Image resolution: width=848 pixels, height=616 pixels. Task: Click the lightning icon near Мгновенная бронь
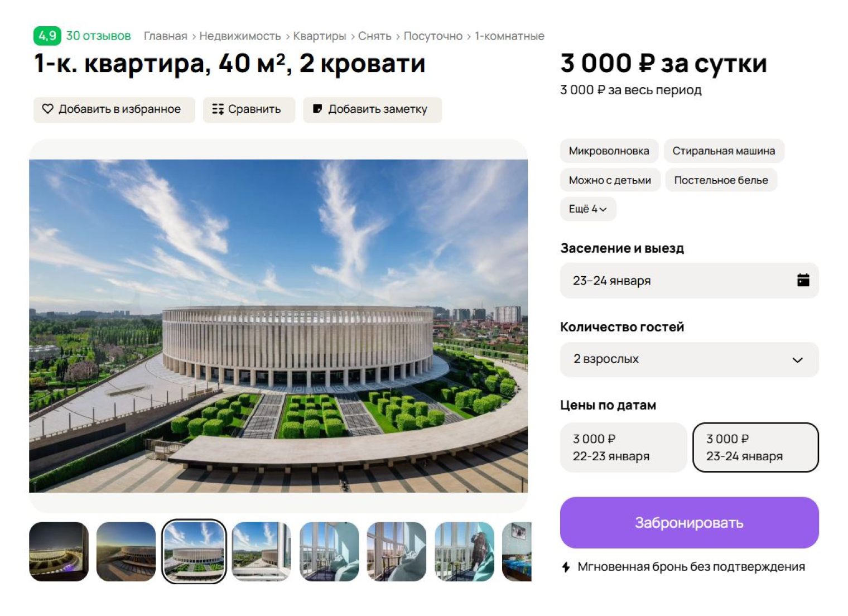pos(566,566)
